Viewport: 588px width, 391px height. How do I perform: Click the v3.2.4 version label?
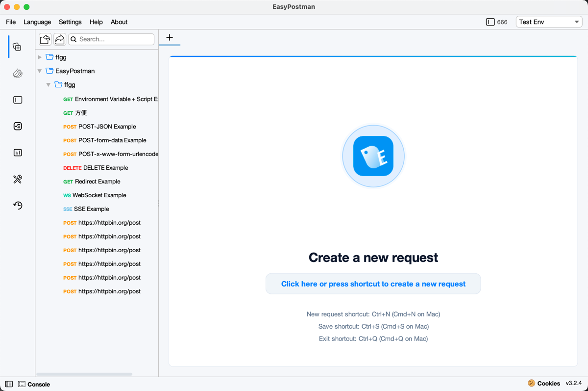(574, 383)
